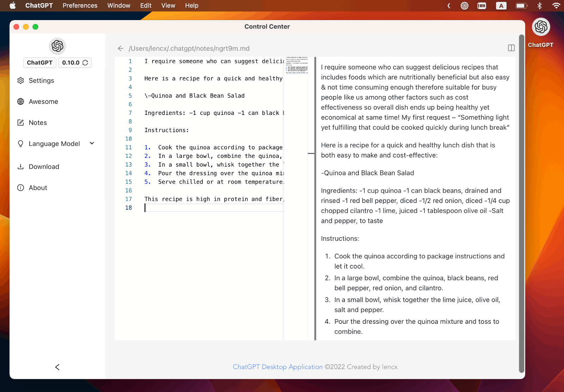Open the Notes section
The image size is (564, 392).
coord(37,123)
